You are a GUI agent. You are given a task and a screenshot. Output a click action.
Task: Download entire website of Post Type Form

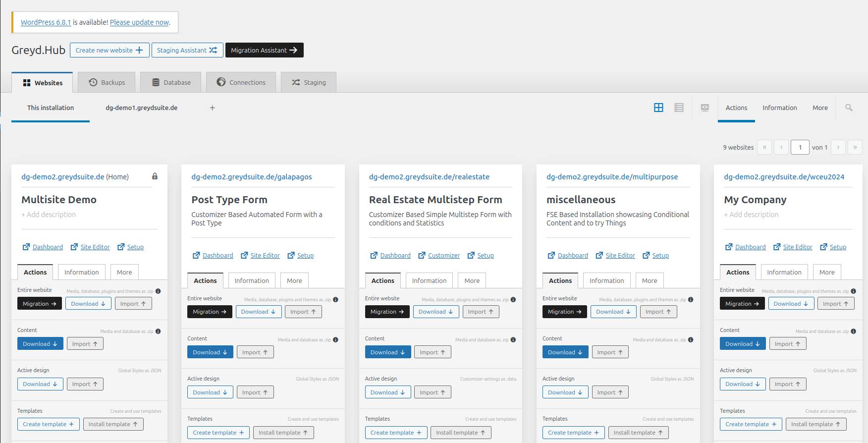pos(259,312)
